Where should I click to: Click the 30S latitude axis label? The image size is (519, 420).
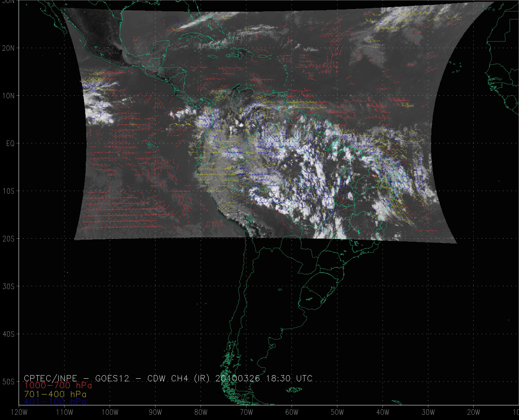pyautogui.click(x=8, y=286)
